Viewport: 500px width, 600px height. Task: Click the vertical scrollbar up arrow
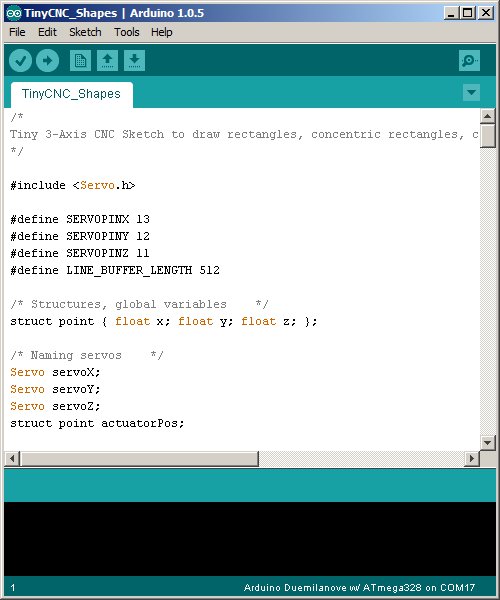tap(487, 116)
